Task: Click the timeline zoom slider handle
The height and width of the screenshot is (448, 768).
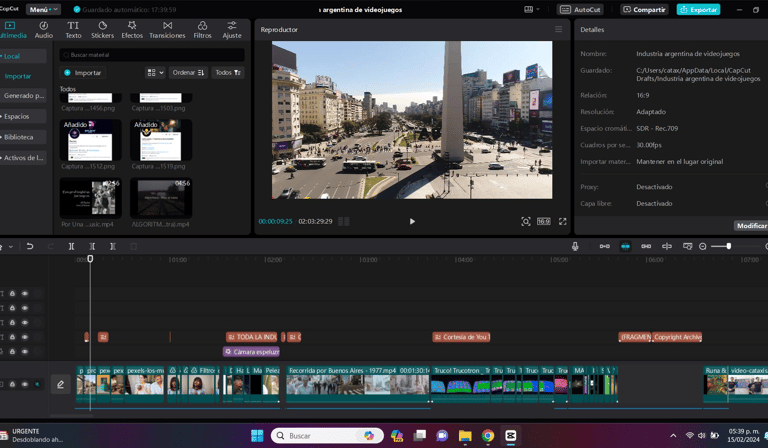Action: (729, 246)
